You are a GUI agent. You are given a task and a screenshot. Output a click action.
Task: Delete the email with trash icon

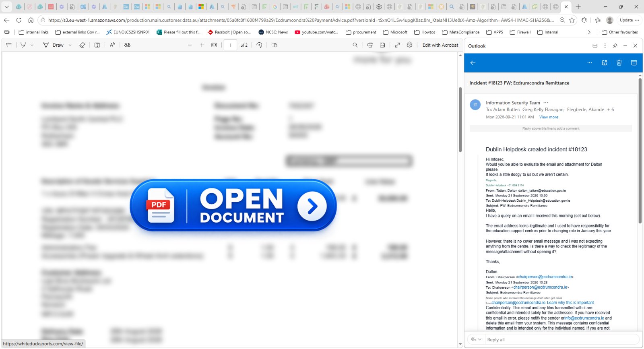point(619,63)
